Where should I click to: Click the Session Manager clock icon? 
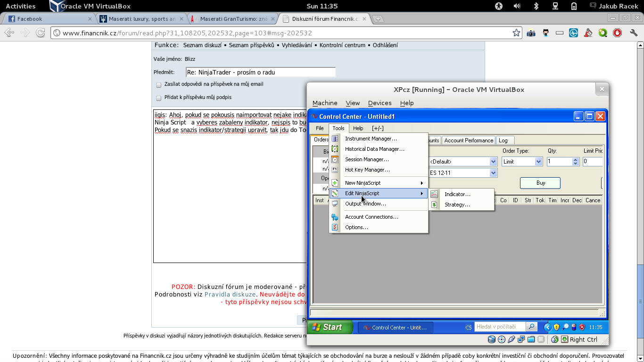click(x=335, y=159)
